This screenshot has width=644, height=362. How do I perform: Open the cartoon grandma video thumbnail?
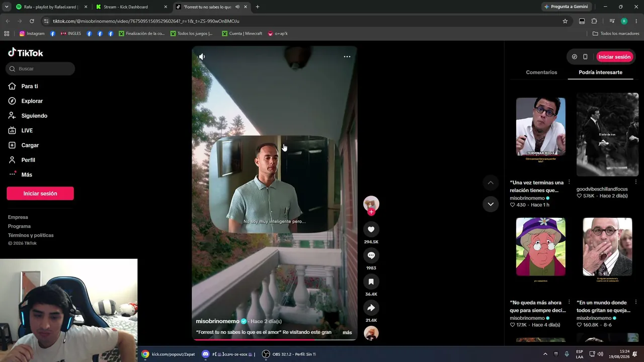tap(541, 247)
